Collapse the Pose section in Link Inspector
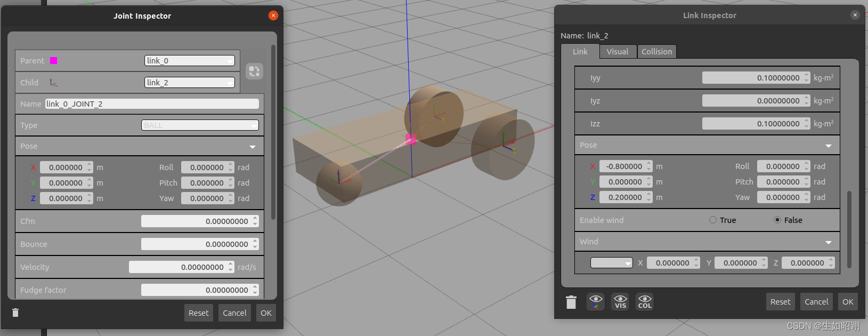 point(828,146)
